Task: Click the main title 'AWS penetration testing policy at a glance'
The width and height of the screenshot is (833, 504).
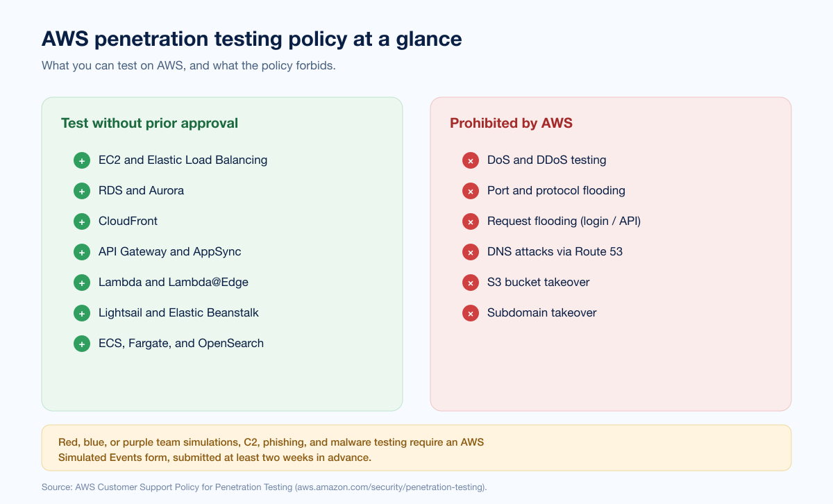Action: [251, 39]
